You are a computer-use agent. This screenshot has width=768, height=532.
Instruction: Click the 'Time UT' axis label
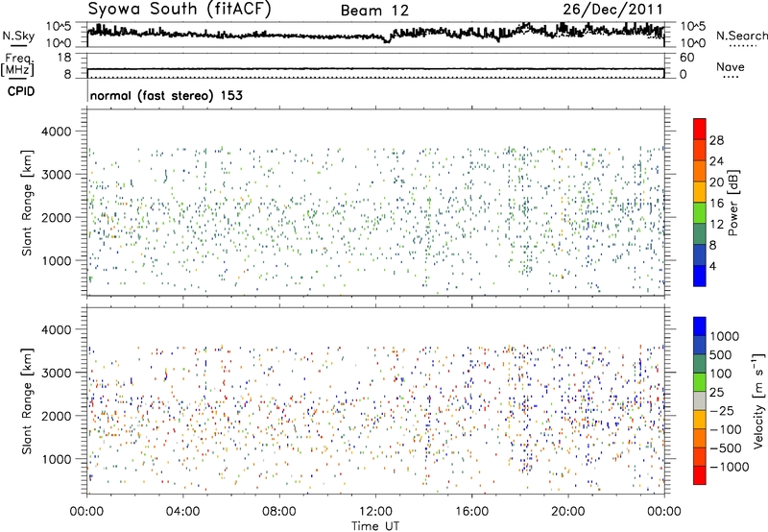coord(375,526)
